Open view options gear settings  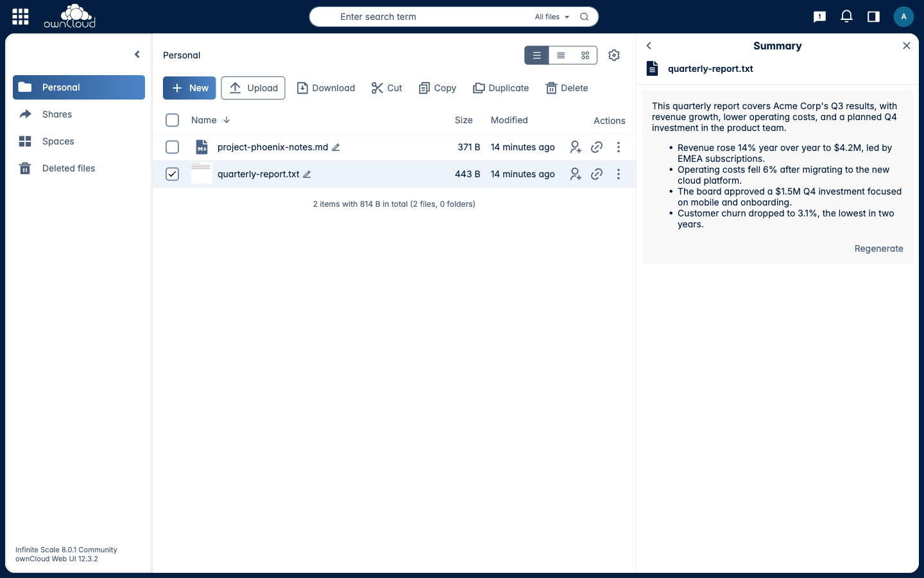click(x=614, y=55)
